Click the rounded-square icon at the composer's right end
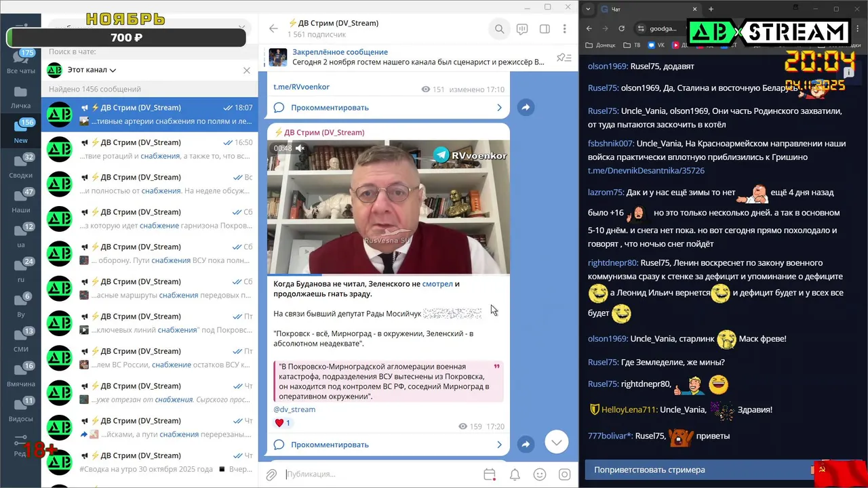868x488 pixels. pos(565,474)
